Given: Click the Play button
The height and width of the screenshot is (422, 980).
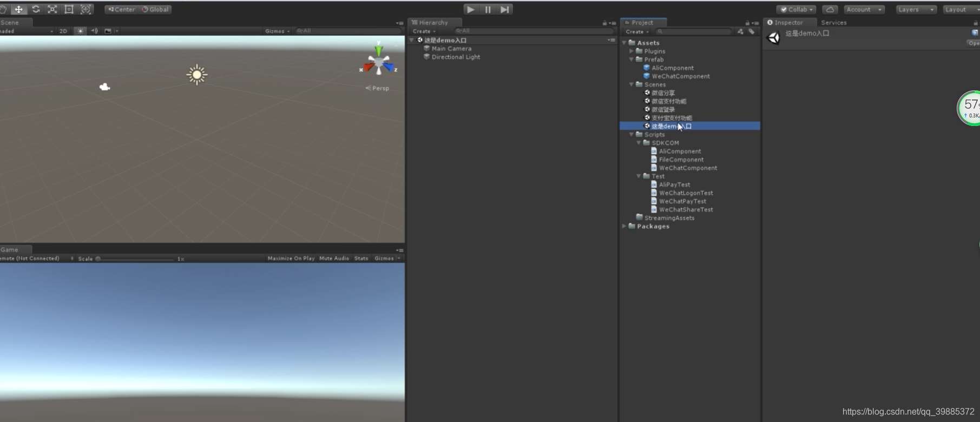Looking at the screenshot, I should 470,9.
